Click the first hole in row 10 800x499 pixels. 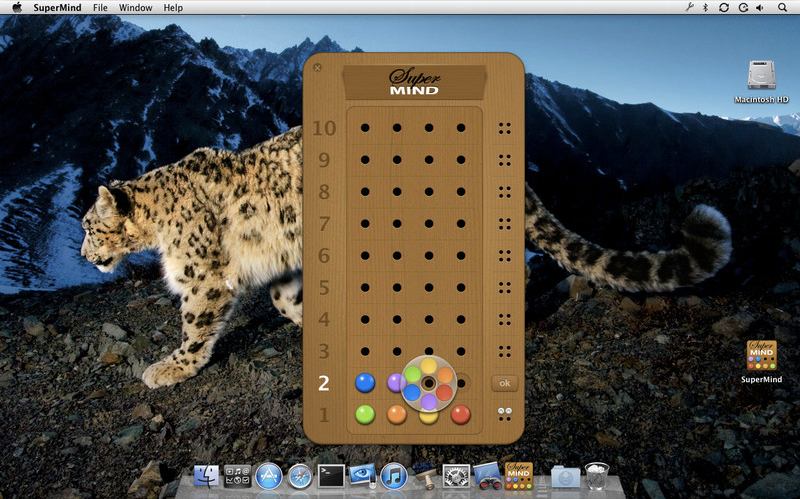pos(365,128)
